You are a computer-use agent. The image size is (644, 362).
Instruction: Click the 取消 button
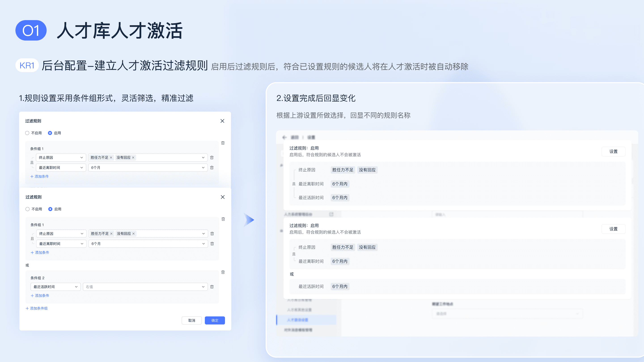click(x=191, y=320)
